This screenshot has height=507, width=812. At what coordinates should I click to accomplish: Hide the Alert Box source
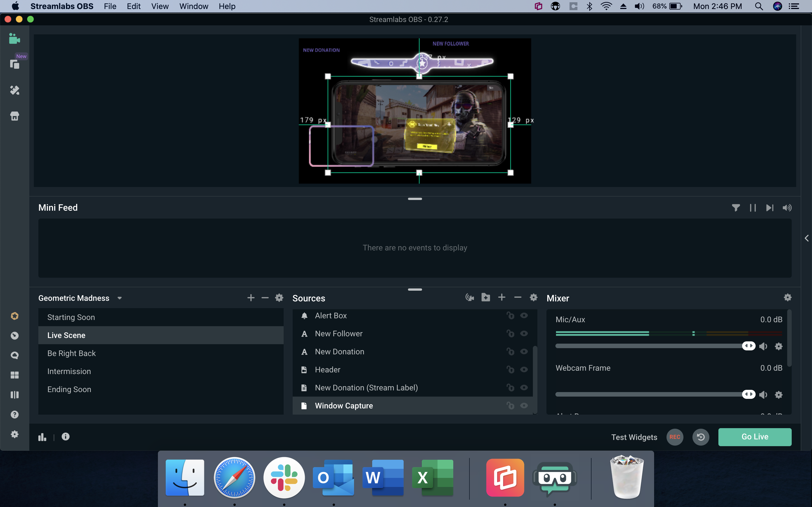524,315
